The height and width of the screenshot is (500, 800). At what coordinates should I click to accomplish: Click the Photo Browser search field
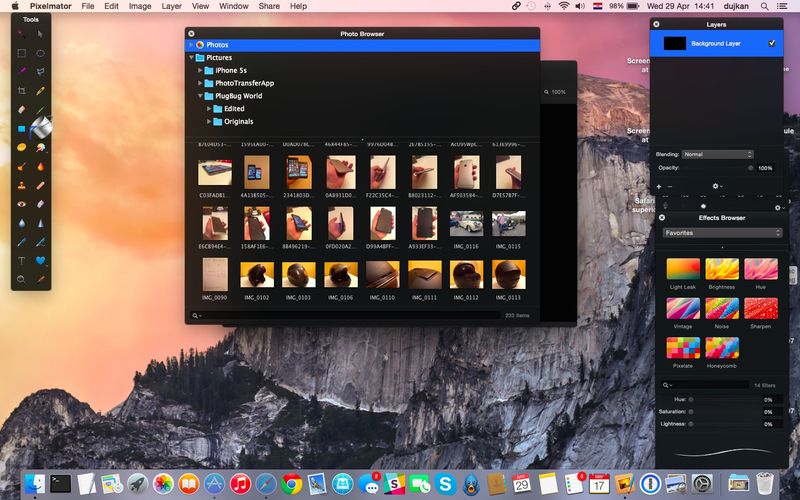[344, 315]
